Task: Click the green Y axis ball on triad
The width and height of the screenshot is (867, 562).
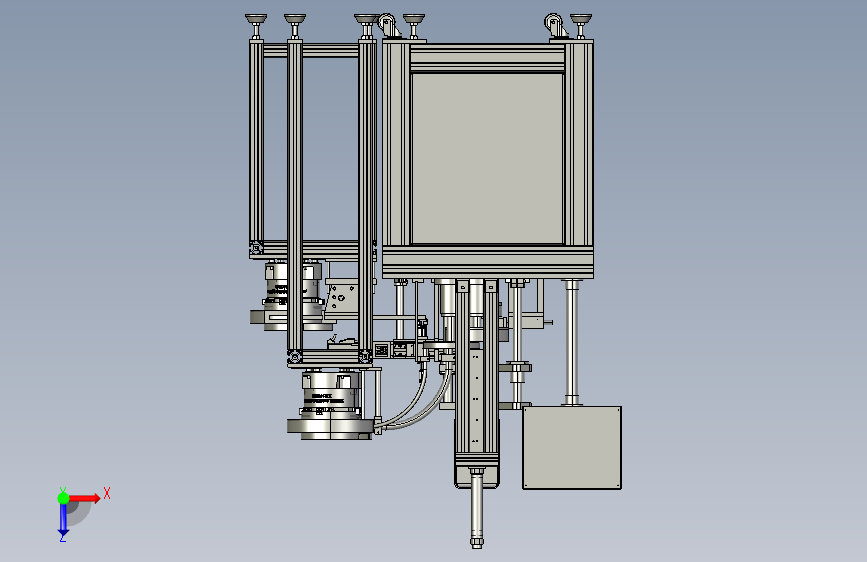Action: click(x=63, y=498)
